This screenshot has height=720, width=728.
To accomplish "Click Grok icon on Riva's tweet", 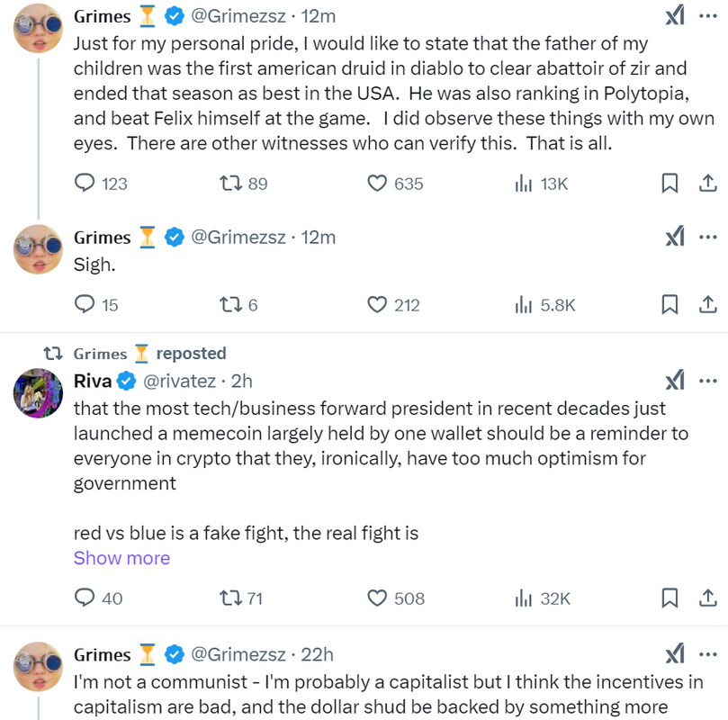I will pos(675,380).
